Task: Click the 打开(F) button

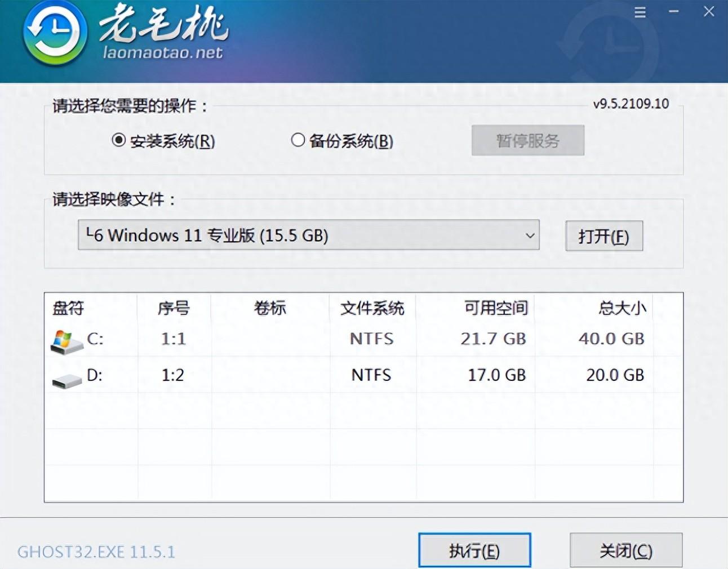Action: (x=604, y=236)
